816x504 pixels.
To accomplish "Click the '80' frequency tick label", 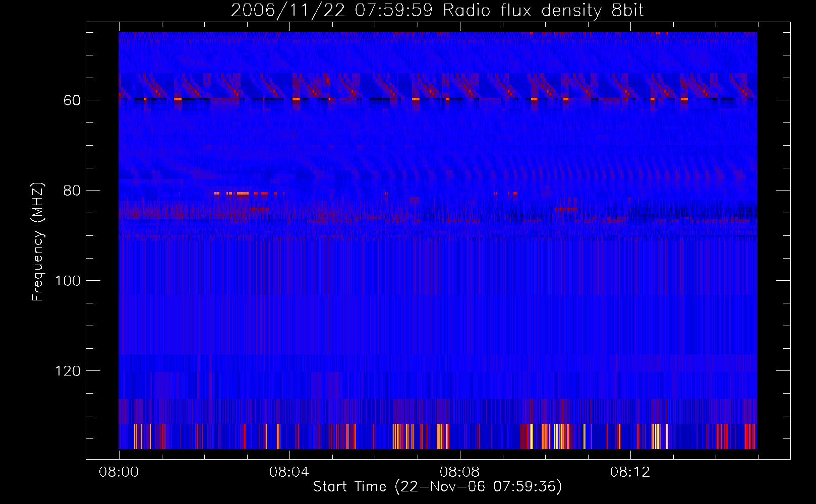I will coord(72,191).
